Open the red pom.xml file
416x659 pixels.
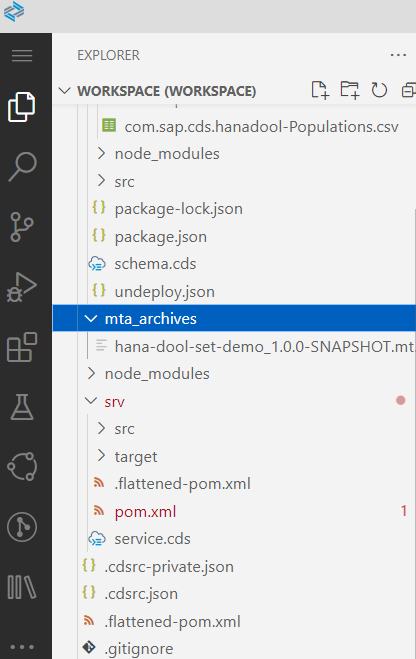pyautogui.click(x=145, y=511)
